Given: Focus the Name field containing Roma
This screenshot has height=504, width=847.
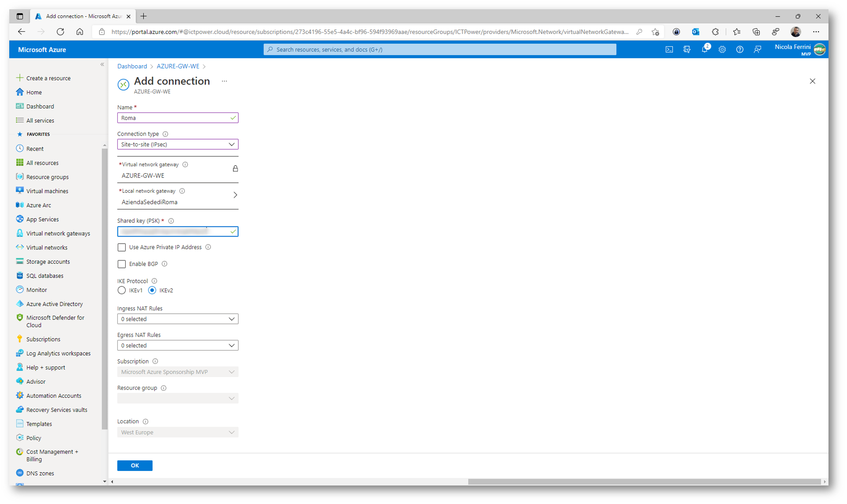Looking at the screenshot, I should point(178,118).
